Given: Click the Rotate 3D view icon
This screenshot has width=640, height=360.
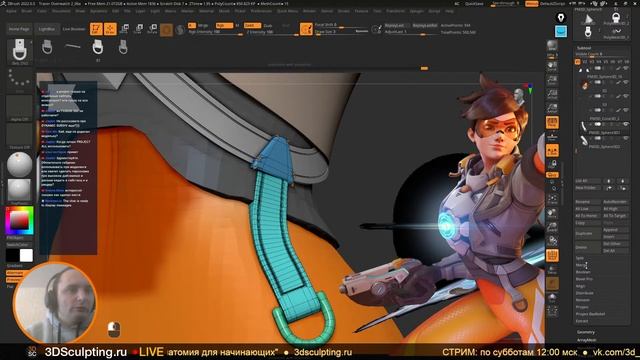Looking at the screenshot, I should (x=552, y=241).
